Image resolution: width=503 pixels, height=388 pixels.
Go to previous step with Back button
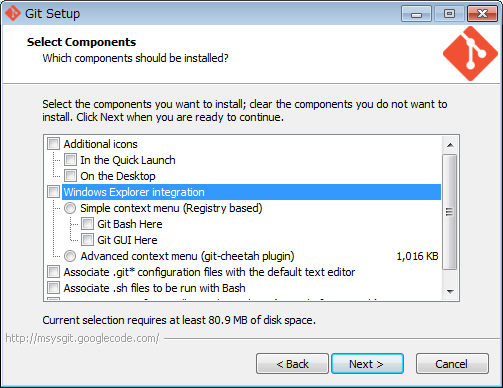[x=292, y=364]
